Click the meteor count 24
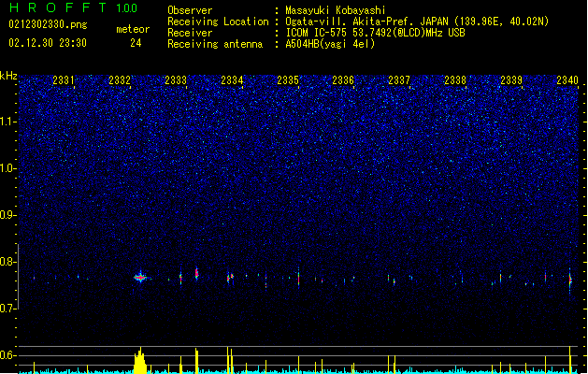The height and width of the screenshot is (374, 588). click(x=136, y=43)
